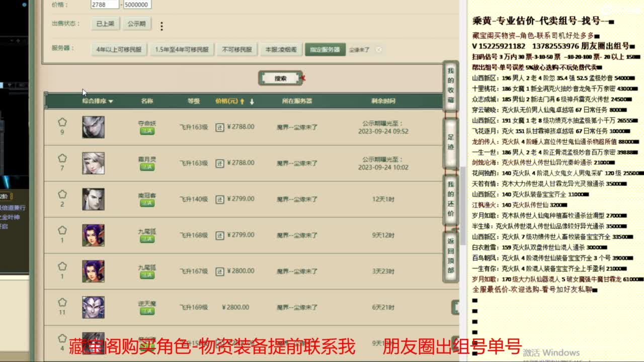Click the 还 bargain icon for 霜月灵

[x=220, y=163]
